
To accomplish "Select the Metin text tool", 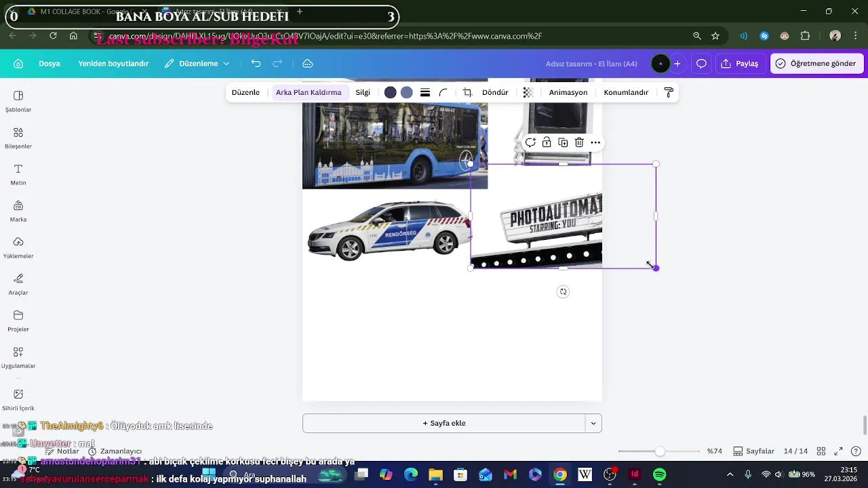I will point(18,174).
